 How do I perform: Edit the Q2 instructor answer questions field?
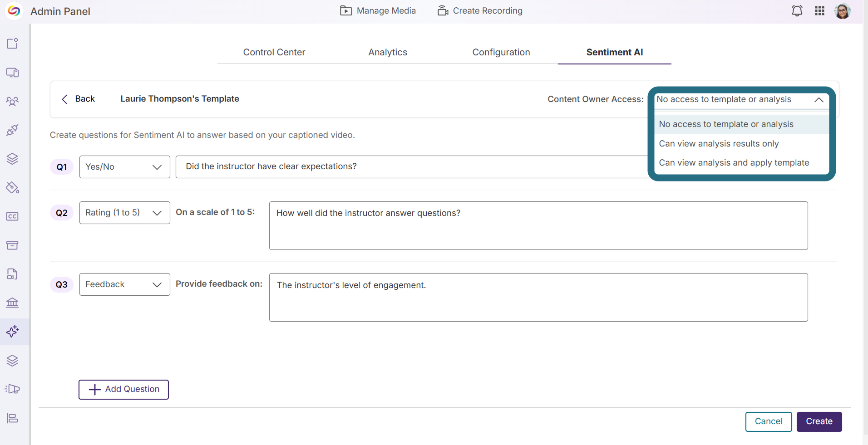click(538, 225)
